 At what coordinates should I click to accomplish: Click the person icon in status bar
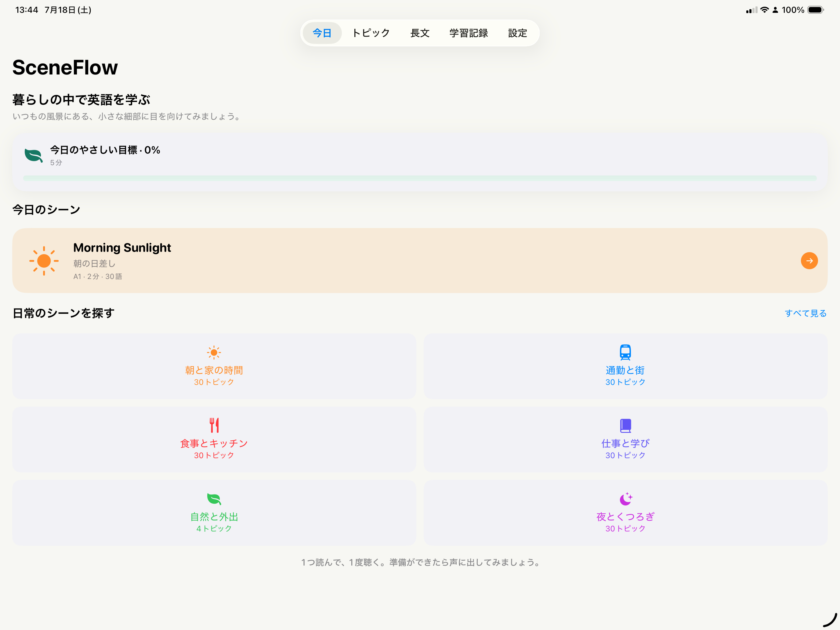coord(775,10)
